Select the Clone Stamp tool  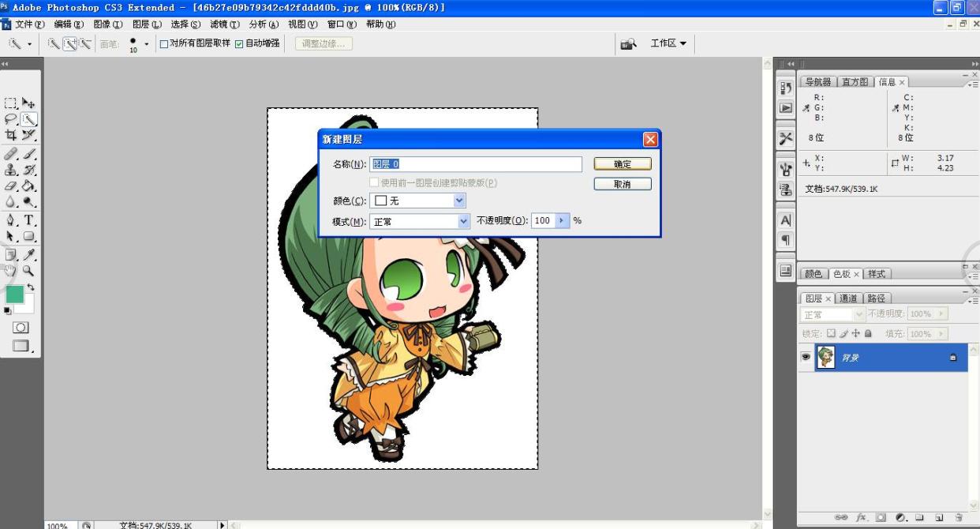(11, 170)
